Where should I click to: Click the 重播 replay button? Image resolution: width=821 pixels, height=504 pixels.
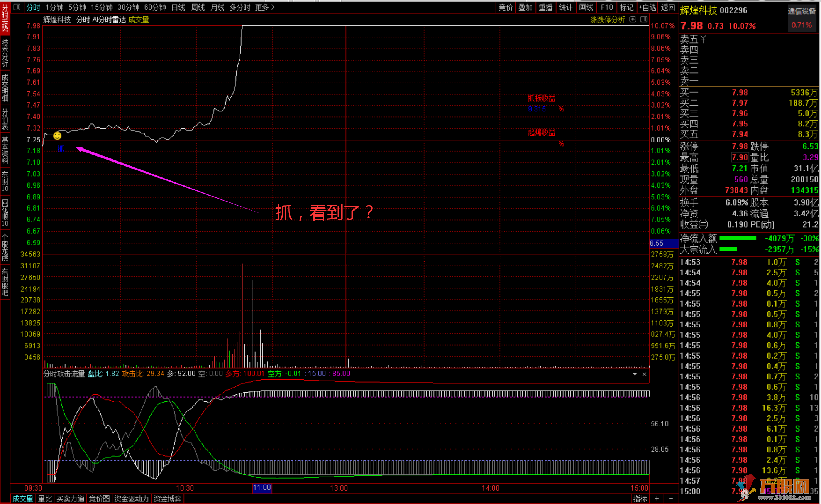pyautogui.click(x=545, y=7)
